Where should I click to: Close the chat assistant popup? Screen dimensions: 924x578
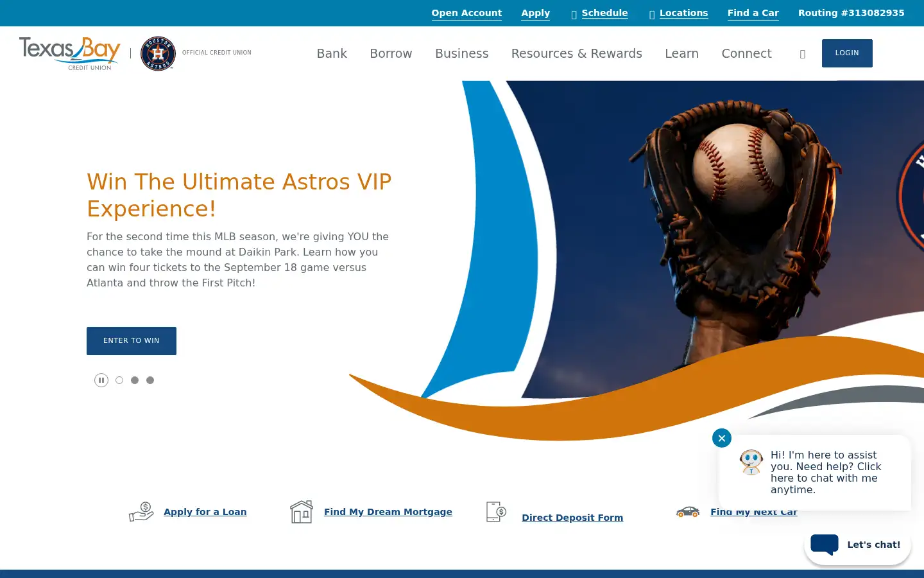coord(722,438)
